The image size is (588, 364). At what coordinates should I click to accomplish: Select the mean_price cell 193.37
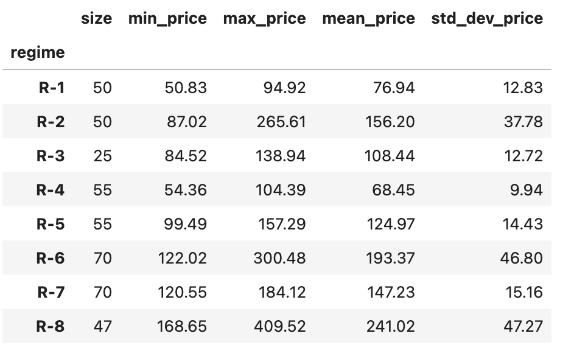pos(390,258)
